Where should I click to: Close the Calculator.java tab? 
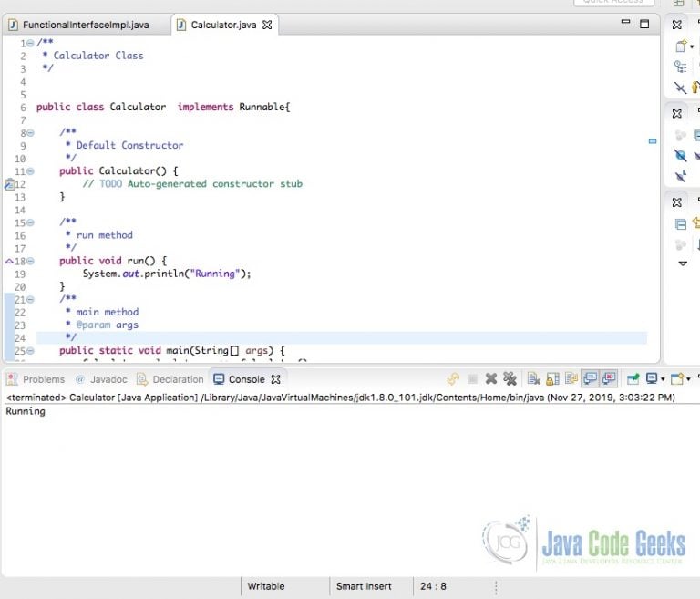267,25
